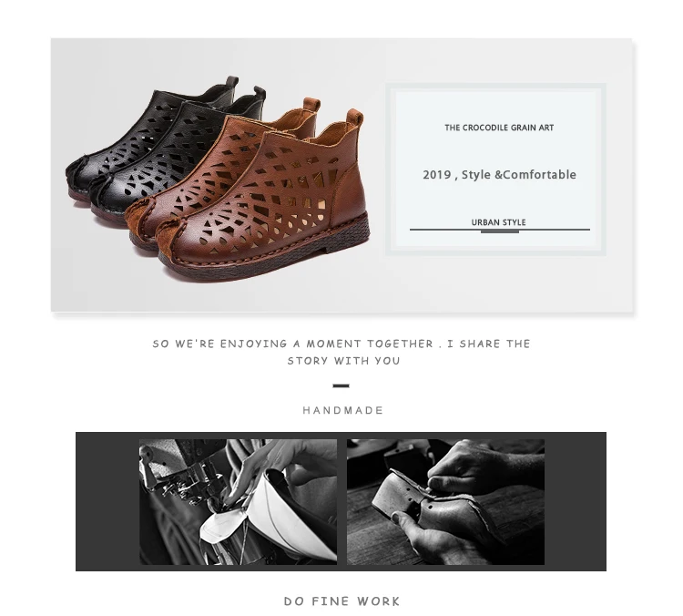Screen dimensions: 683x616
Task: Click the URBAN STYLE label
Action: (498, 222)
